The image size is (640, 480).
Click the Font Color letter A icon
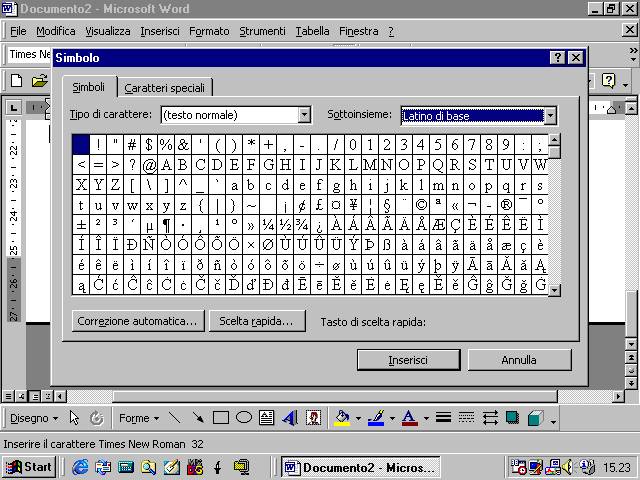click(x=409, y=418)
